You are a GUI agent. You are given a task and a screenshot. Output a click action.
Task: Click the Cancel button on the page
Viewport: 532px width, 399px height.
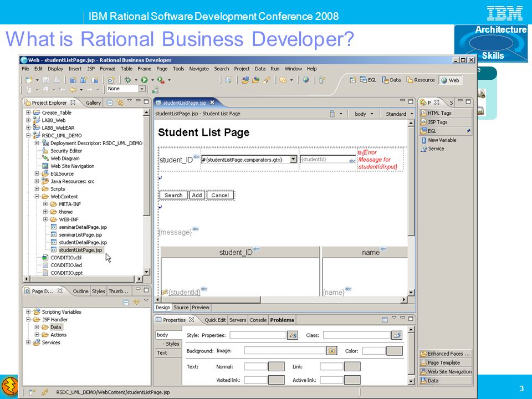click(220, 195)
